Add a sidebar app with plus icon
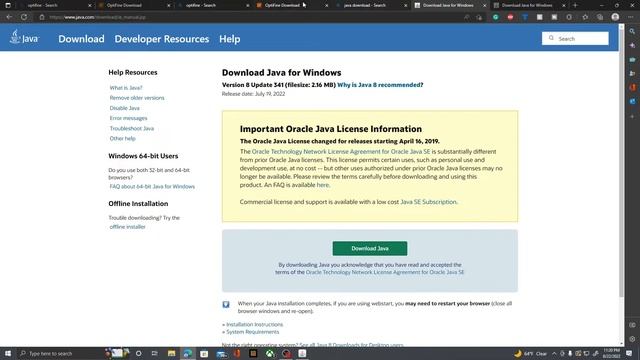640x360 pixels. [x=632, y=116]
